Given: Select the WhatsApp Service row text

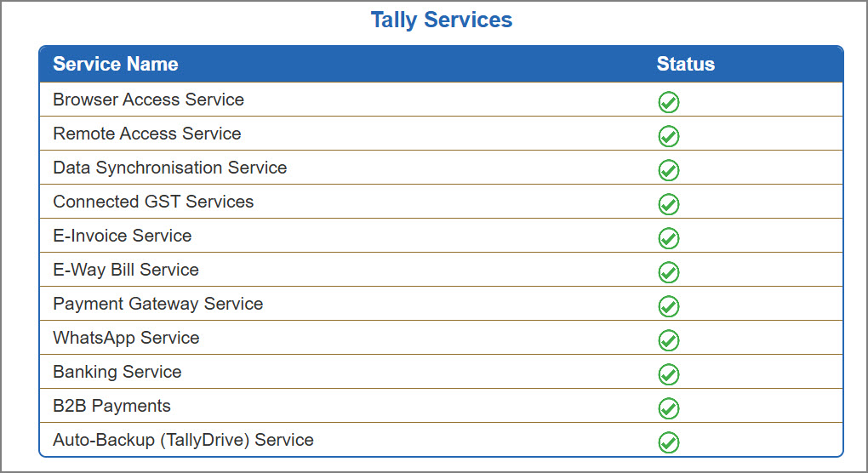Looking at the screenshot, I should coord(126,338).
